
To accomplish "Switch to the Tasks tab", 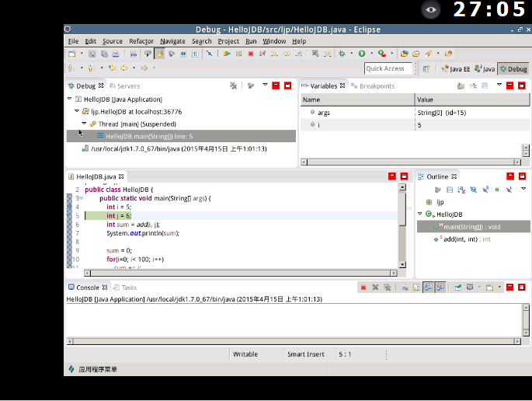I will (x=125, y=288).
